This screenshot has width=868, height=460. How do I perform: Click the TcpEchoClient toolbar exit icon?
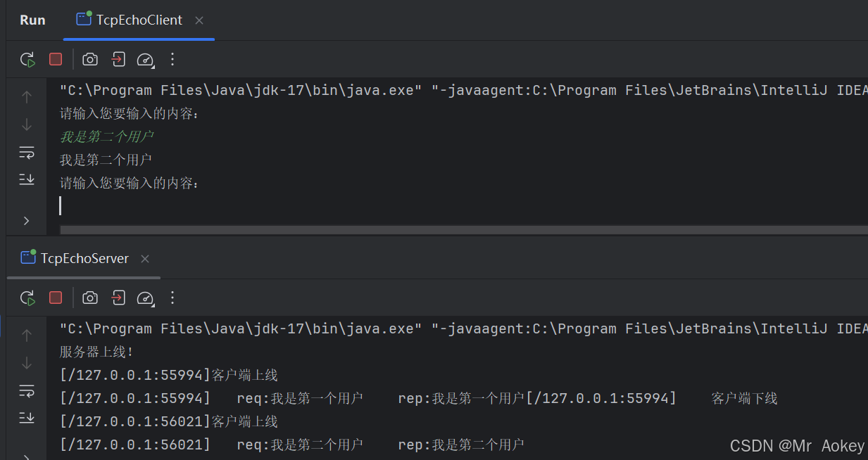[118, 60]
